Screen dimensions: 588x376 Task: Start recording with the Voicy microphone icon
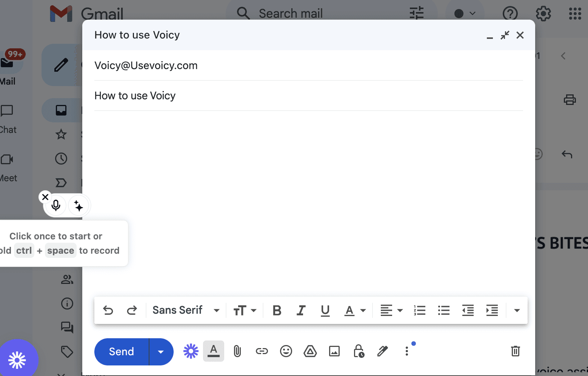(x=55, y=205)
